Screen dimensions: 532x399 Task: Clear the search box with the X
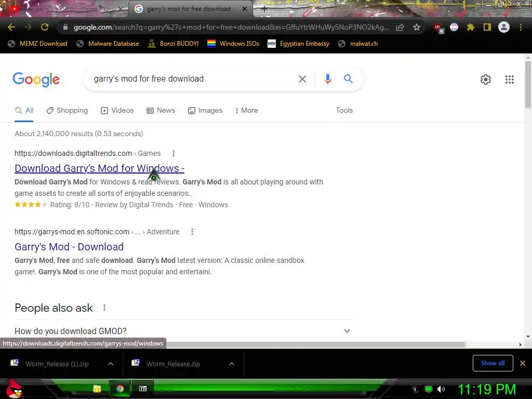pos(302,79)
